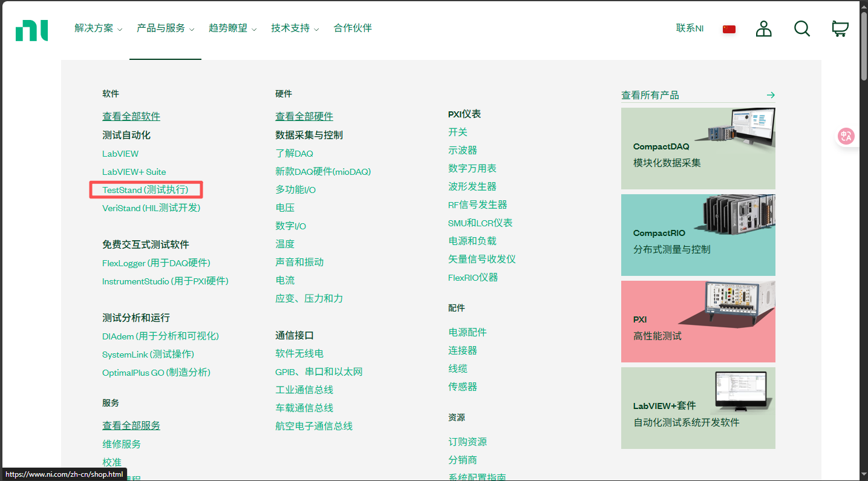Open DIAdem (用于分析和可视化) link
The height and width of the screenshot is (481, 868).
point(160,336)
